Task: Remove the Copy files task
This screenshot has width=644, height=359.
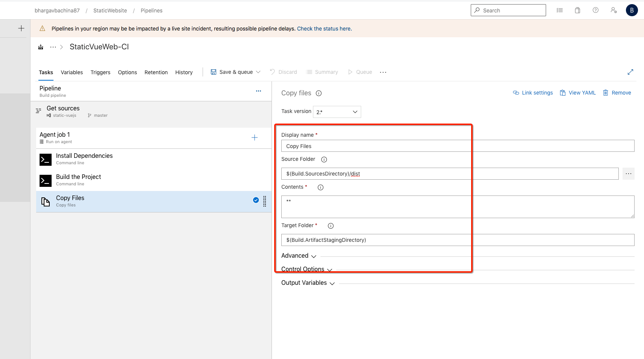Action: click(617, 93)
